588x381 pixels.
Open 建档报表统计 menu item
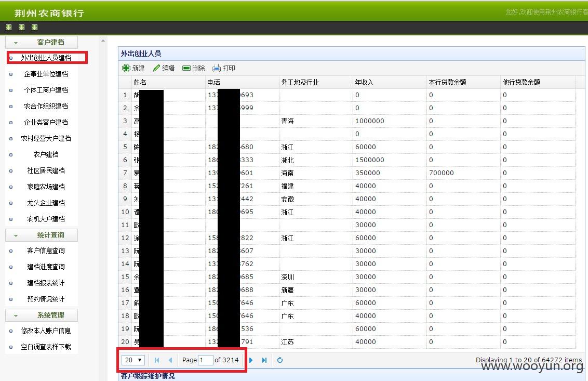point(46,283)
